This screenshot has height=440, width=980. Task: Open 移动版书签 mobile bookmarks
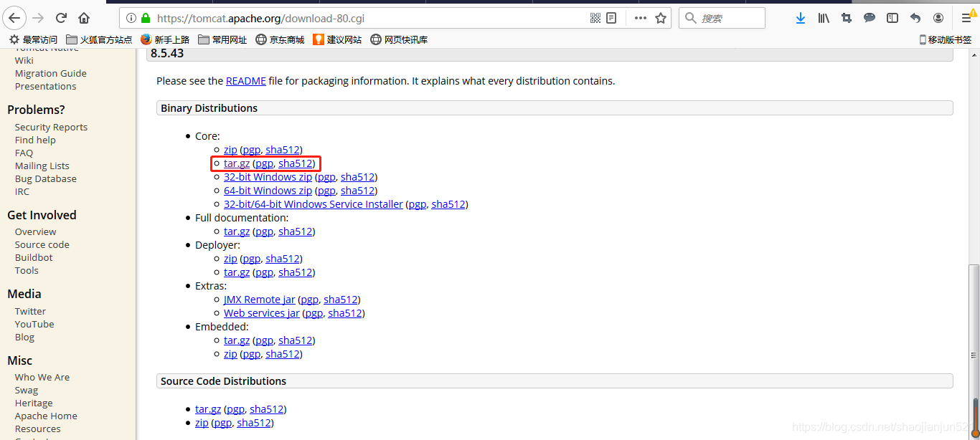click(x=946, y=39)
